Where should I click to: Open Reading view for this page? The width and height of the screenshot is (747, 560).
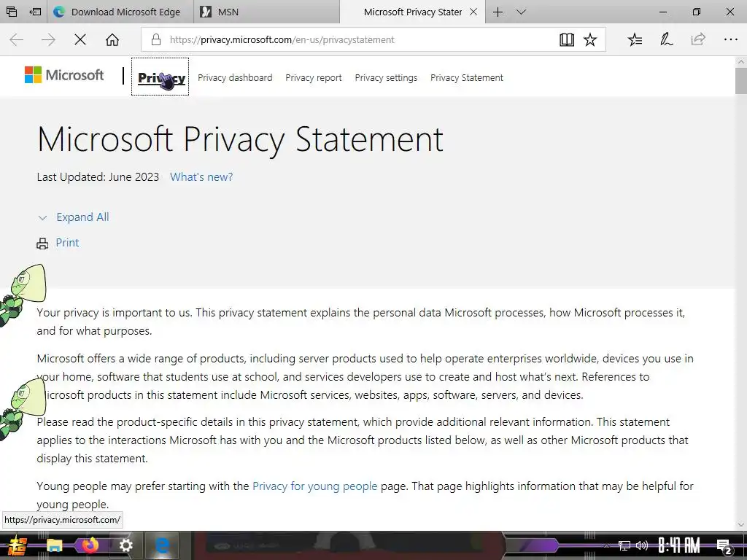click(x=567, y=40)
